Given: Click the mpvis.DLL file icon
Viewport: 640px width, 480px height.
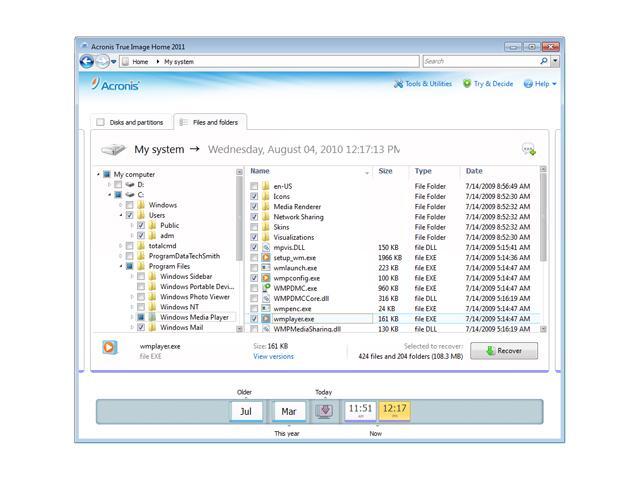Looking at the screenshot, I should 266,247.
